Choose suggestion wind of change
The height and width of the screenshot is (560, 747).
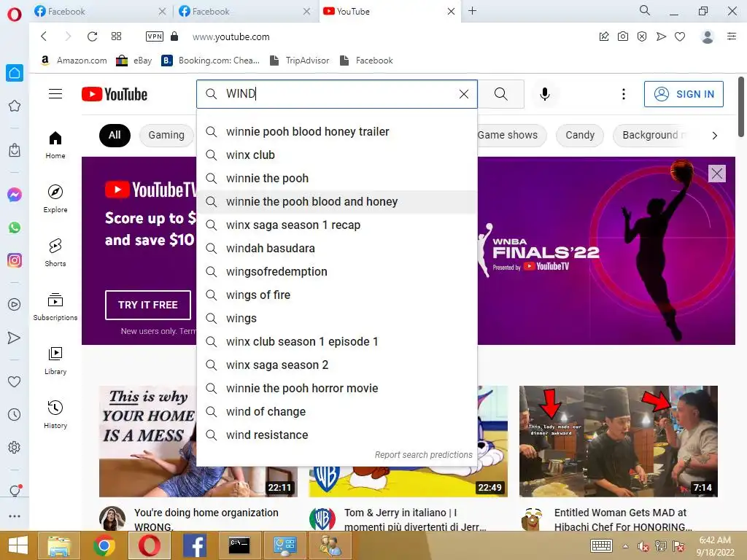[337, 411]
